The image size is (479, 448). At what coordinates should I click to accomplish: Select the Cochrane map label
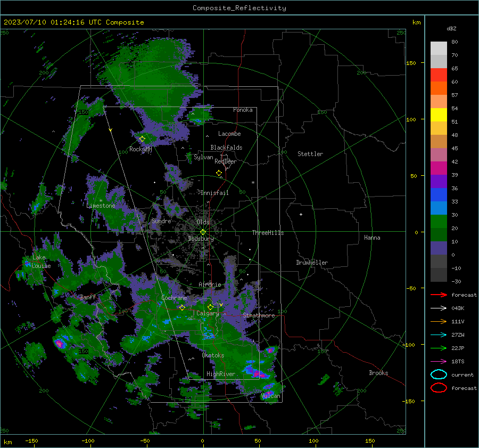[174, 298]
